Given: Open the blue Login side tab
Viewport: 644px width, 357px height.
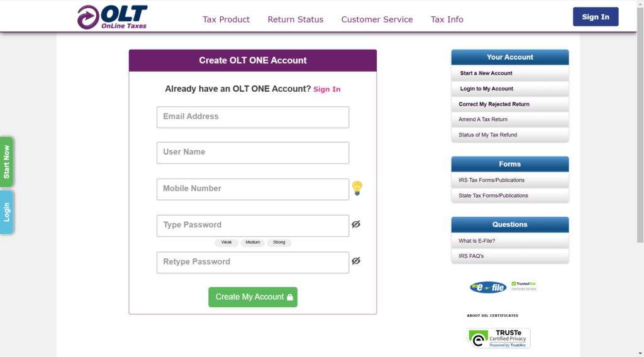Looking at the screenshot, I should point(6,212).
